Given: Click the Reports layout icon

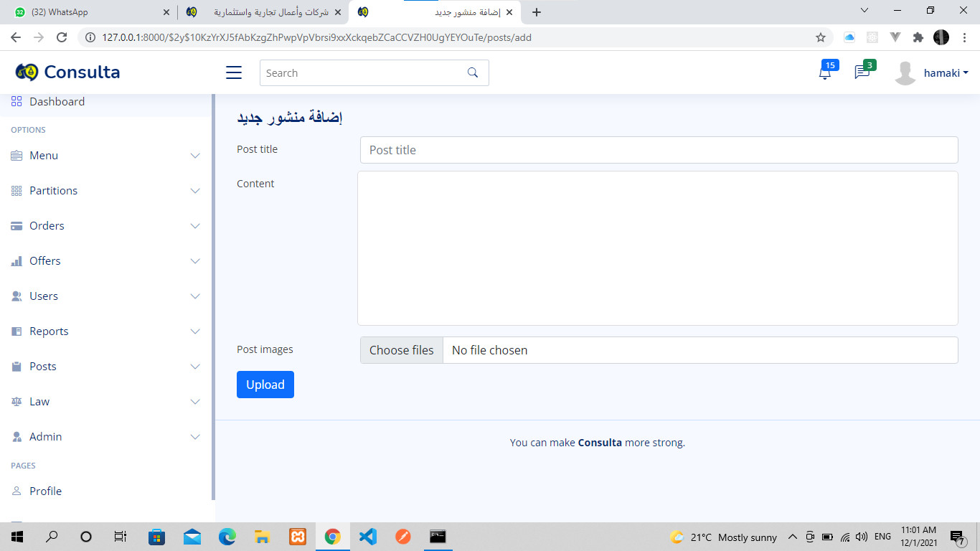Looking at the screenshot, I should point(17,331).
